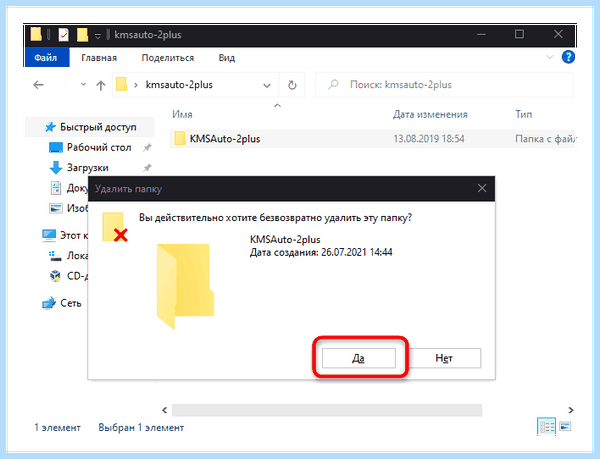Go up one folder level
Screen dimensions: 600x459
101,85
